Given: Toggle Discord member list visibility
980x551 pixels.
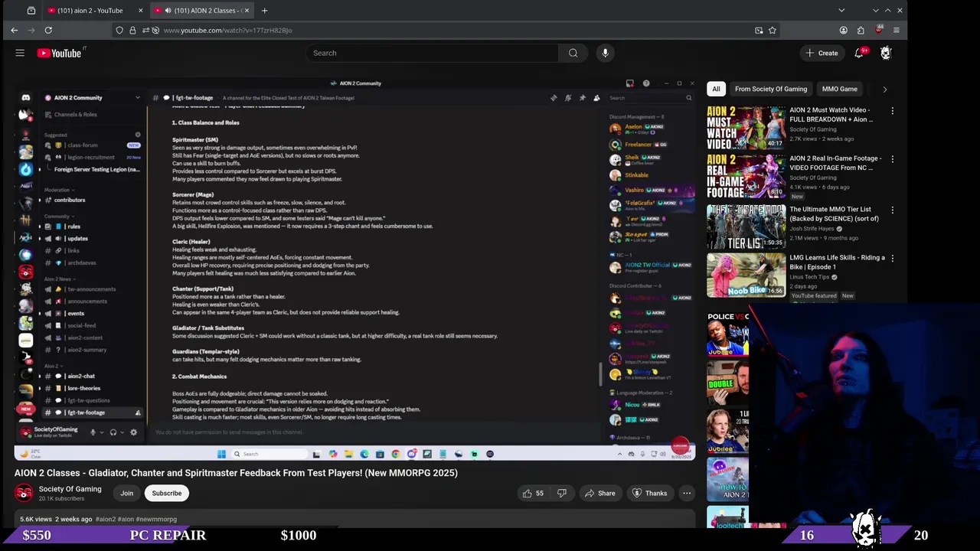Looking at the screenshot, I should 596,98.
